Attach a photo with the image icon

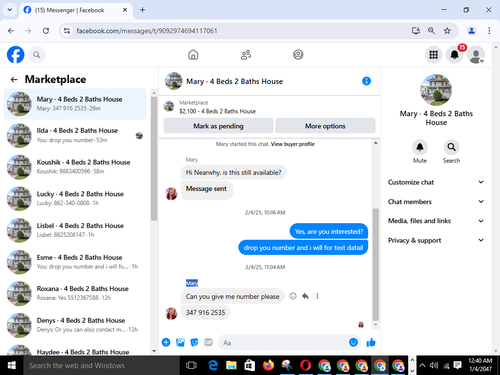pyautogui.click(x=180, y=342)
